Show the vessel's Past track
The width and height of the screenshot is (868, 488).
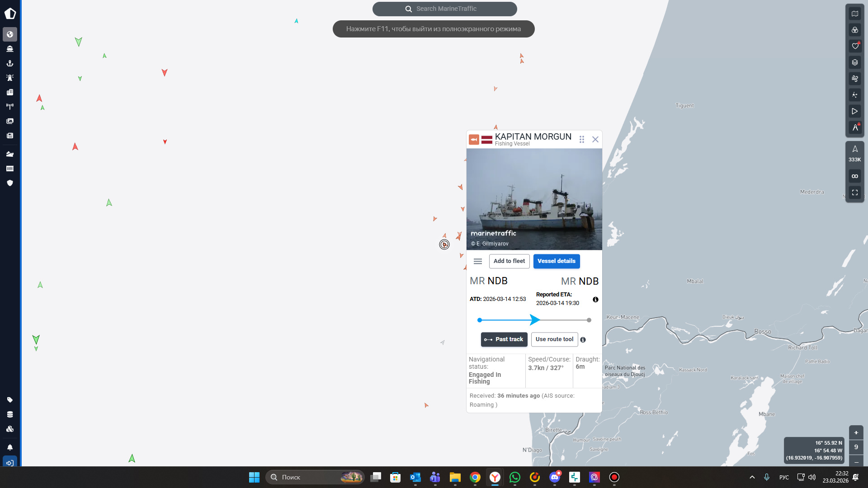[x=504, y=339]
